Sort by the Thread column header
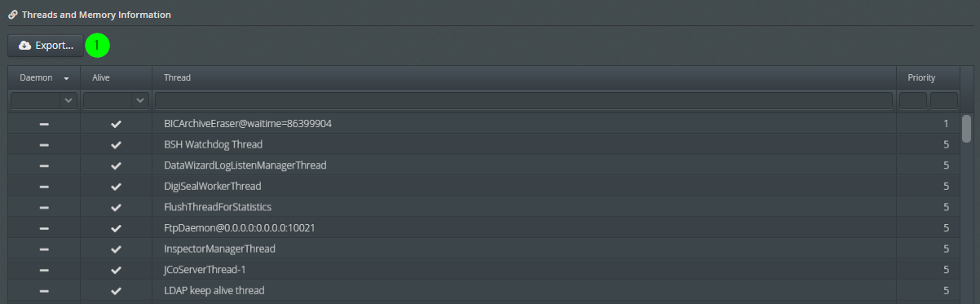 pyautogui.click(x=177, y=78)
